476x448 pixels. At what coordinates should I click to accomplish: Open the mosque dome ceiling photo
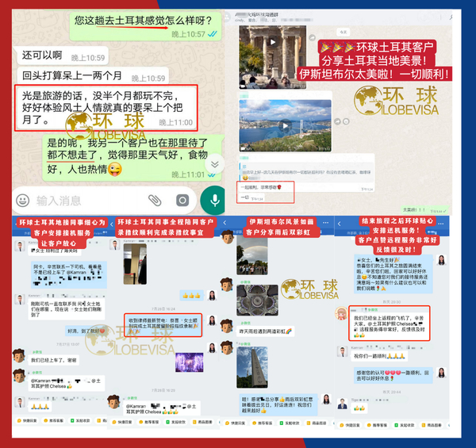tap(257, 300)
